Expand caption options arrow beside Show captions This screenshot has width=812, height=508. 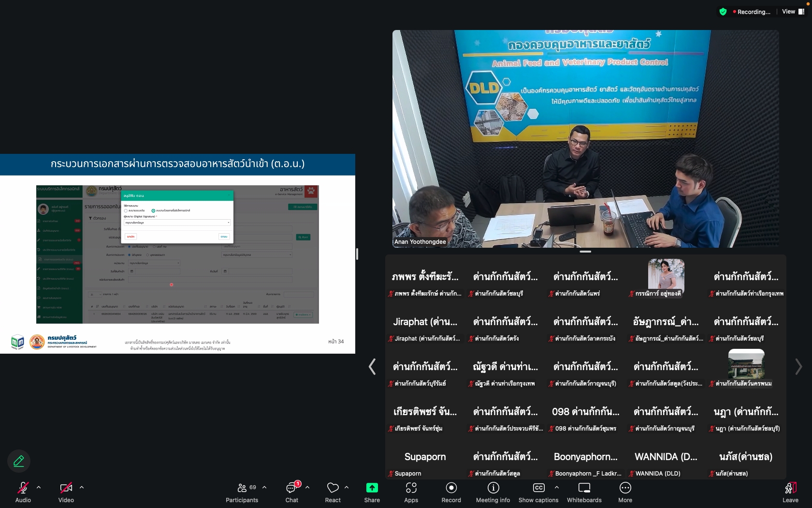pos(557,487)
